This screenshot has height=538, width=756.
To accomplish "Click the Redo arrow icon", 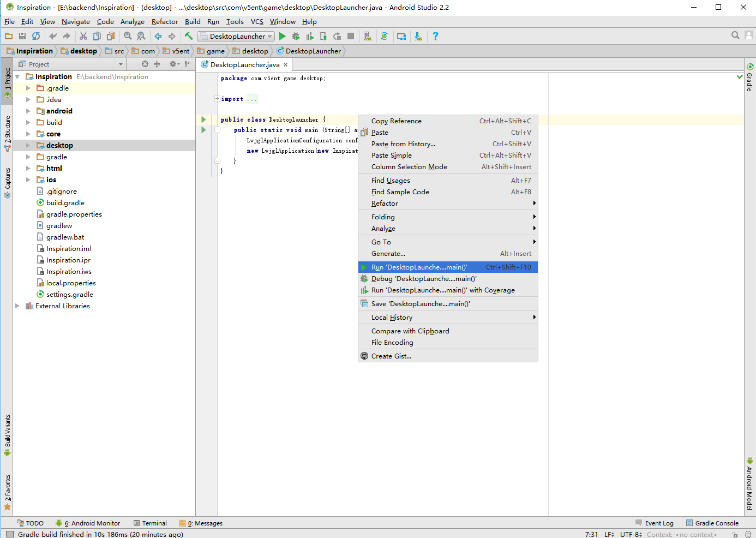I will [x=67, y=36].
